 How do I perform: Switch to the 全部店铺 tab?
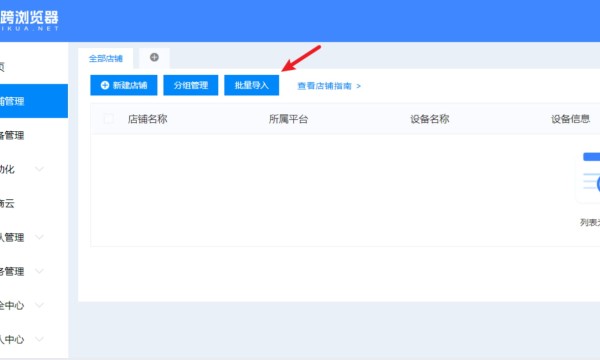pos(106,59)
